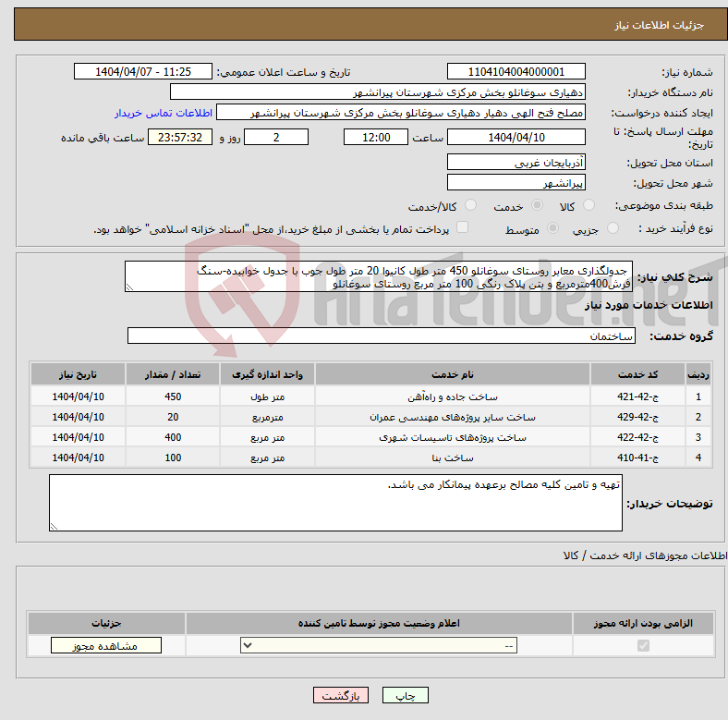
Task: Toggle the Islamic treasury bonds payment checkbox
Action: (463, 226)
